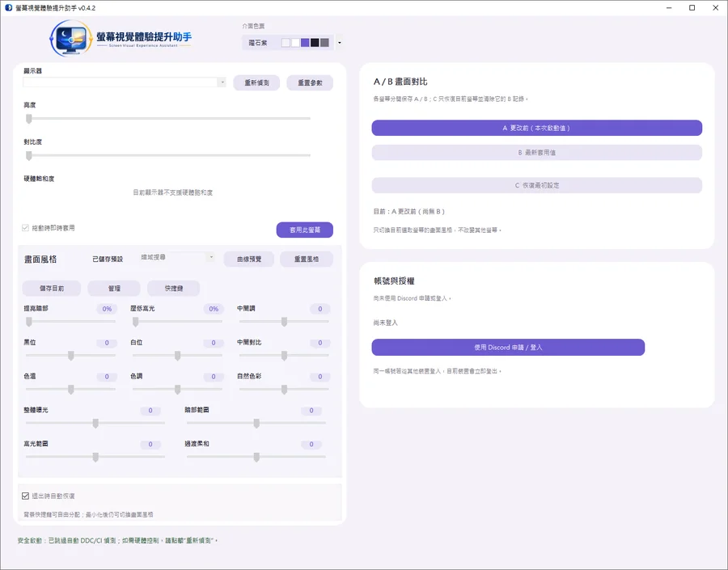This screenshot has height=570, width=728.
Task: Click the 重新偵測 button
Action: click(256, 82)
